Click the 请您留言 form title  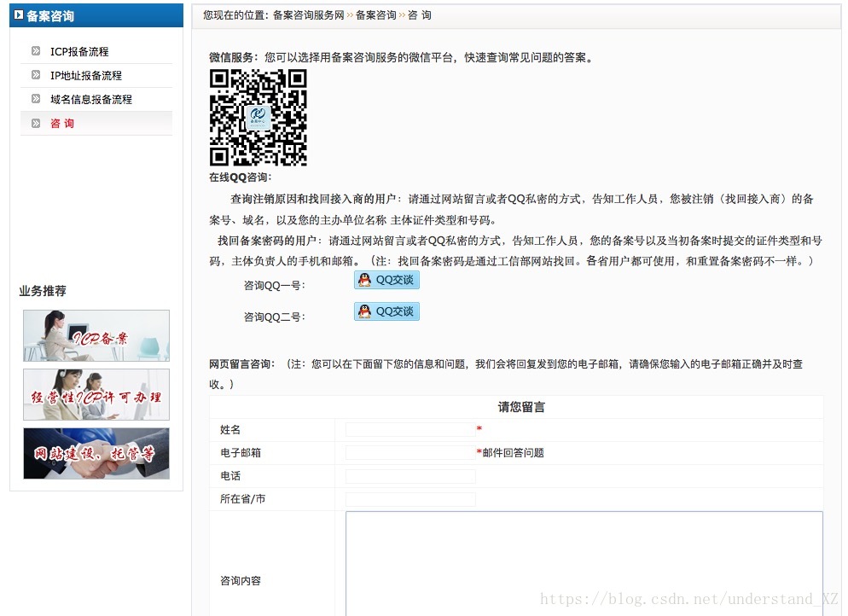click(521, 407)
